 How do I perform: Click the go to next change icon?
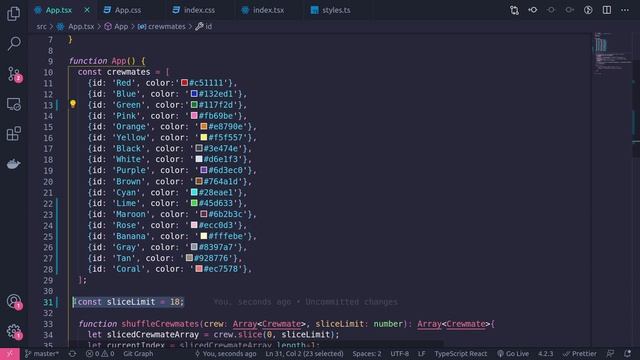coord(569,10)
